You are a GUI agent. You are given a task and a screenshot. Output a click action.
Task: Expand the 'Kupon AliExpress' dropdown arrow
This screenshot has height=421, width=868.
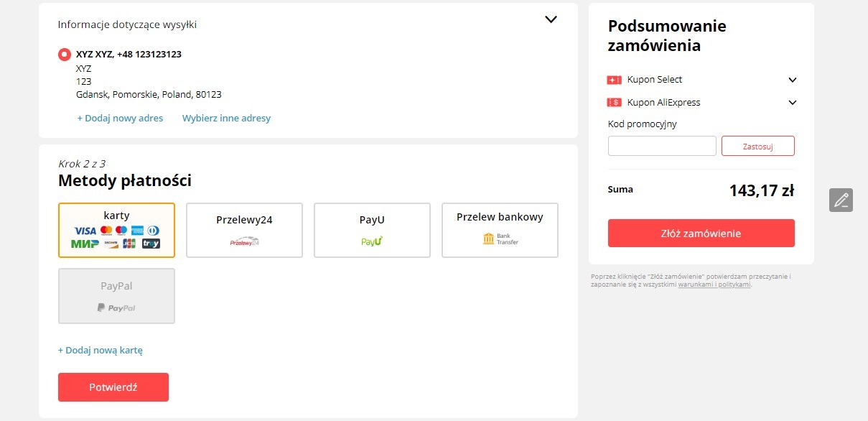tap(793, 103)
